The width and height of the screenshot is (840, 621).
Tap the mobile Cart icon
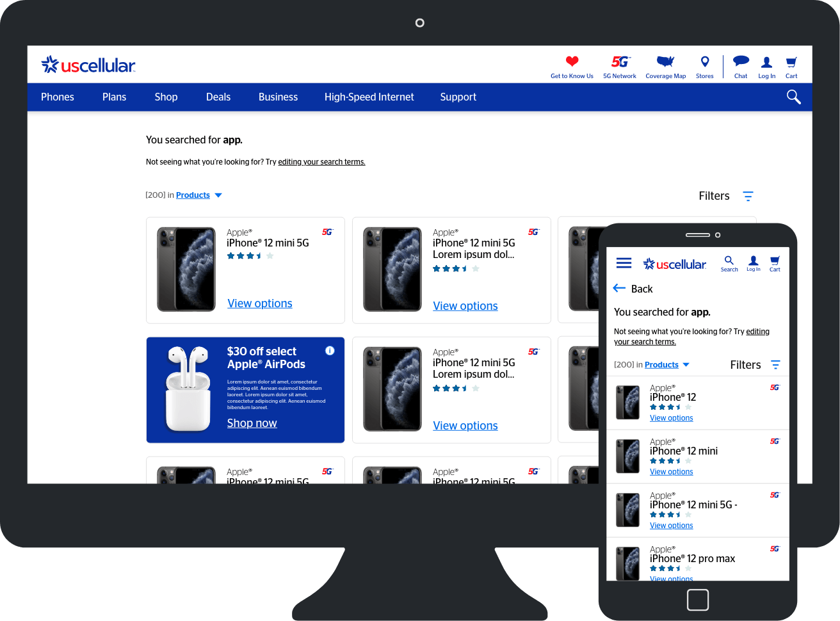coord(775,260)
